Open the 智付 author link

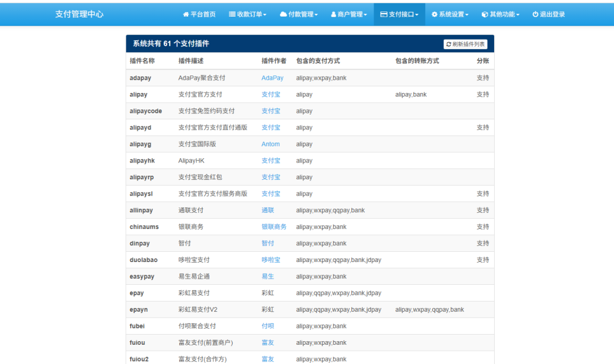[268, 243]
